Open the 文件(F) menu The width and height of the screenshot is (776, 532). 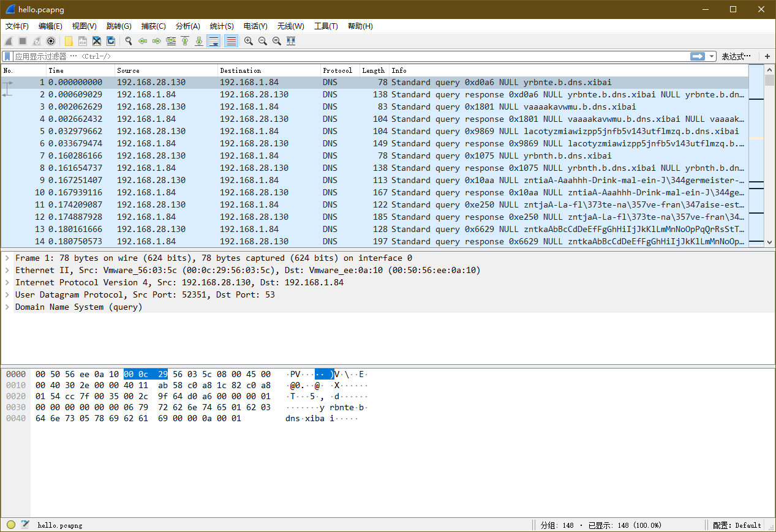pyautogui.click(x=17, y=26)
